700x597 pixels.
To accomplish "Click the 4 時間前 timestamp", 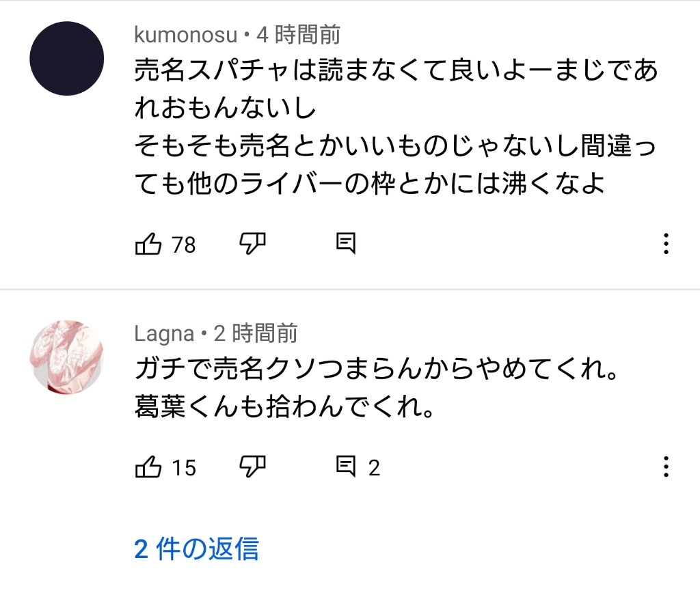I will click(298, 35).
